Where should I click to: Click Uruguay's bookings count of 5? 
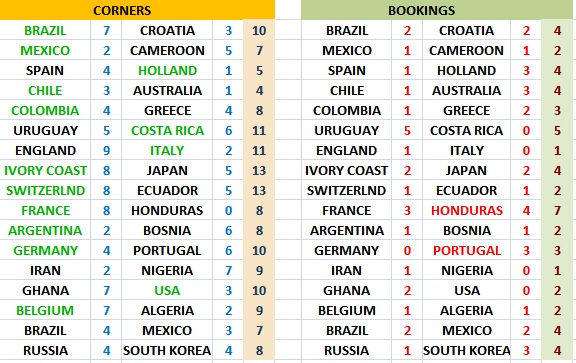(x=407, y=130)
